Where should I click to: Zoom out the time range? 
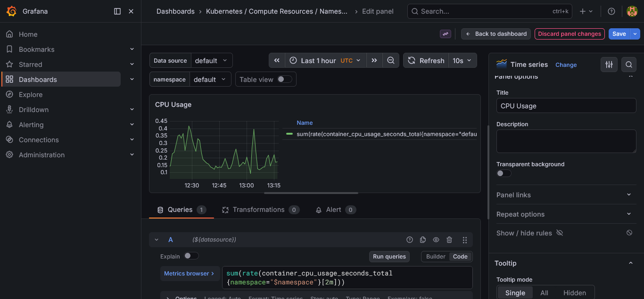click(x=391, y=60)
